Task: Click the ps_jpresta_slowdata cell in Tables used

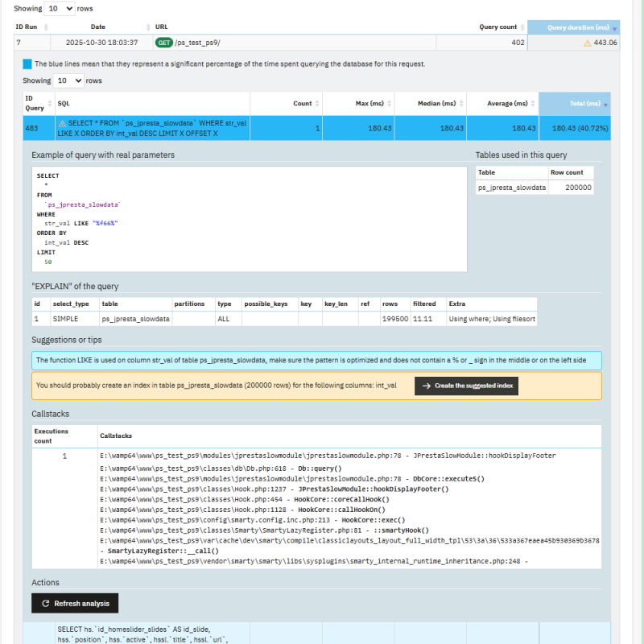Action: click(x=511, y=188)
